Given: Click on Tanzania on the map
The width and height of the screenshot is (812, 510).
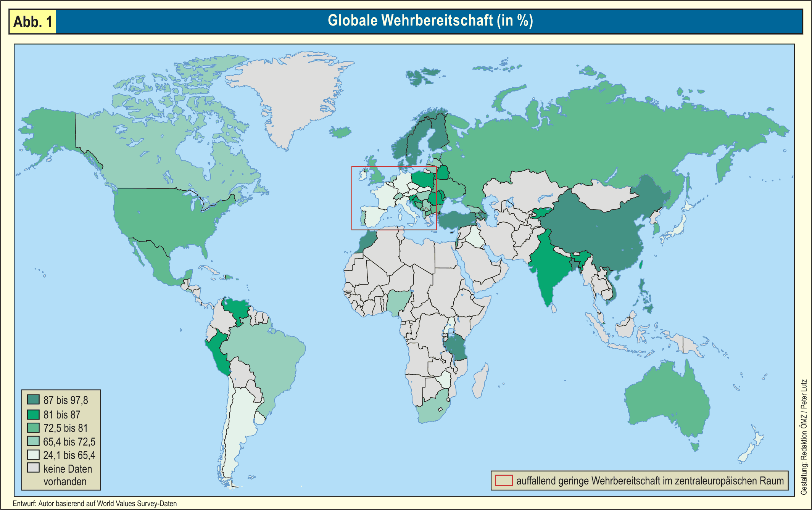Looking at the screenshot, I should [x=456, y=347].
